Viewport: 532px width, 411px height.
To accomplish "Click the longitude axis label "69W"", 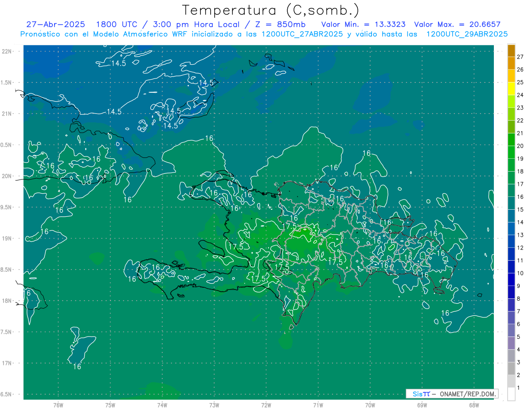I will (422, 405).
